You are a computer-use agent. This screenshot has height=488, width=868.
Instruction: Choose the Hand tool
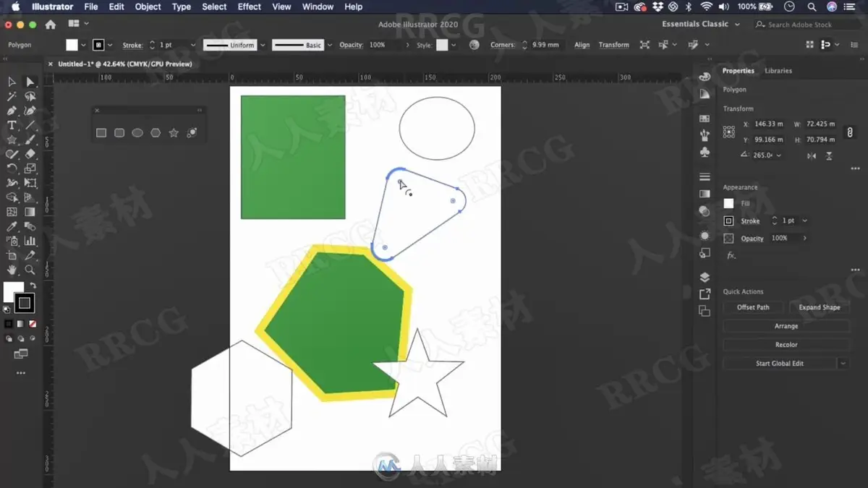click(x=12, y=270)
